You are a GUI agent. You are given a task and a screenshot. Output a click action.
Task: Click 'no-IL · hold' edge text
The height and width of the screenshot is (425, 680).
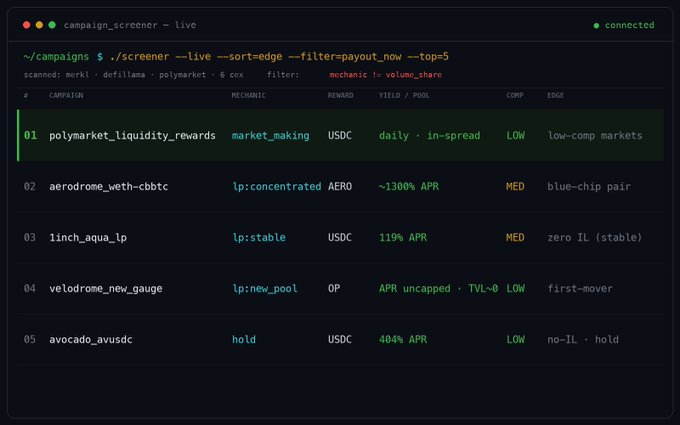[x=583, y=339]
